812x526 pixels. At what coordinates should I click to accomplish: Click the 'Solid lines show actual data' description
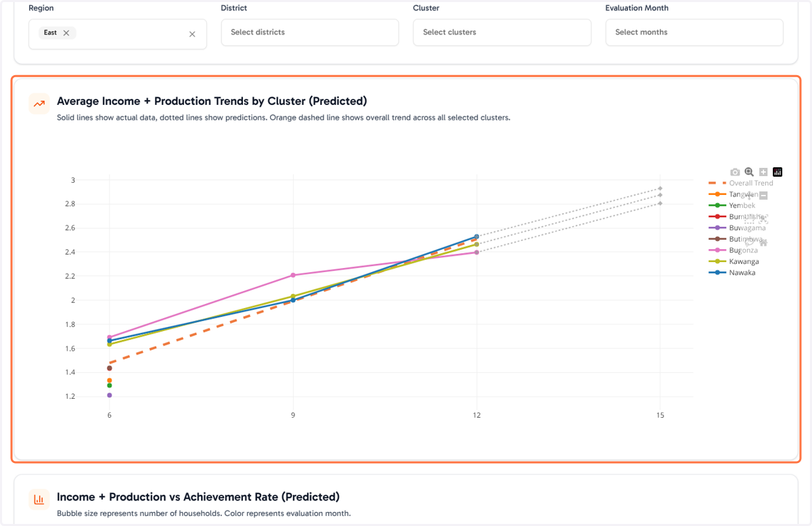[x=284, y=117]
